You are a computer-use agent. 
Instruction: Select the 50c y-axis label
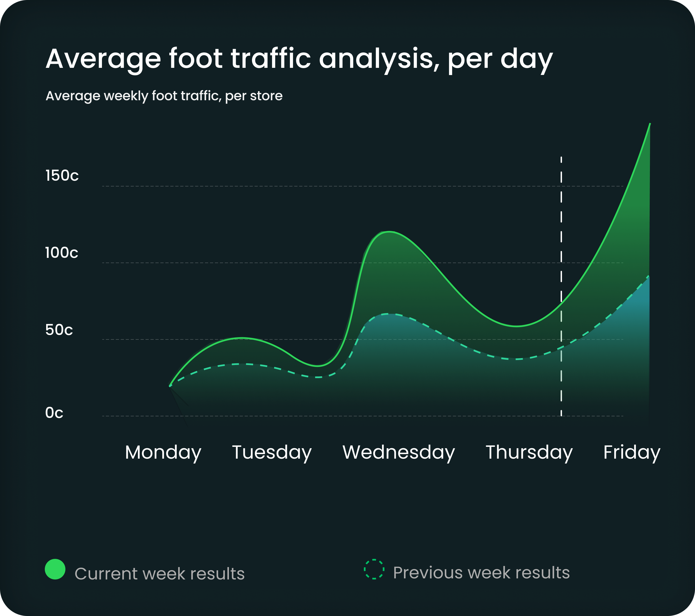click(x=59, y=330)
